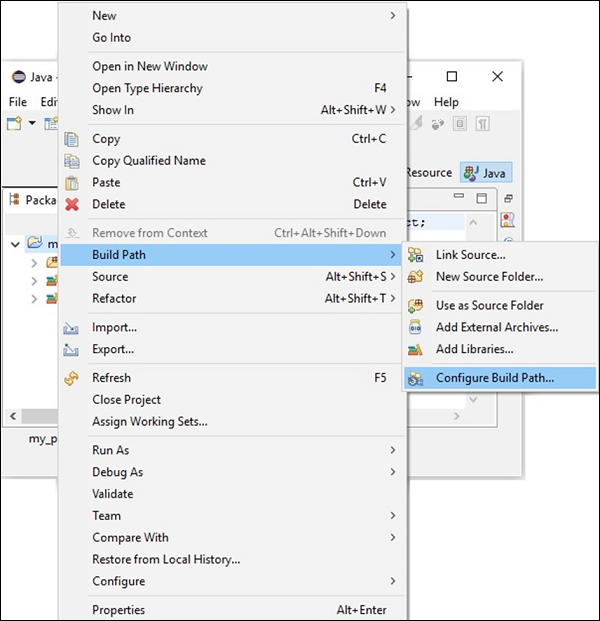This screenshot has height=621, width=600.
Task: Click the Configure Build Path icon
Action: [416, 378]
